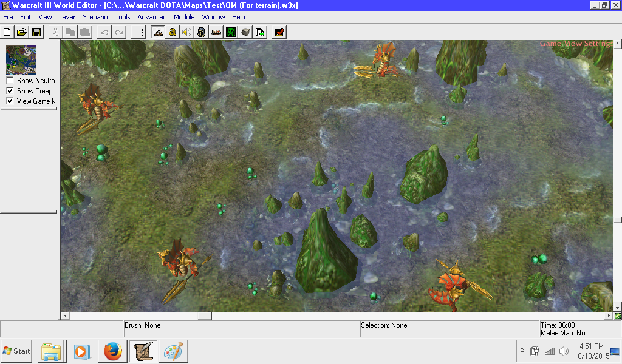
Task: Click 'Time: 06:00' status text
Action: [x=558, y=325]
